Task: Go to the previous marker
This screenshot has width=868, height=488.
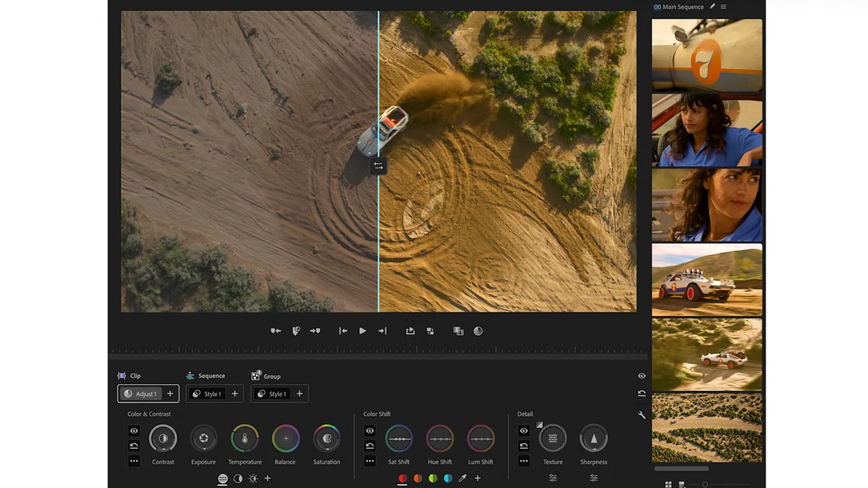Action: point(275,331)
